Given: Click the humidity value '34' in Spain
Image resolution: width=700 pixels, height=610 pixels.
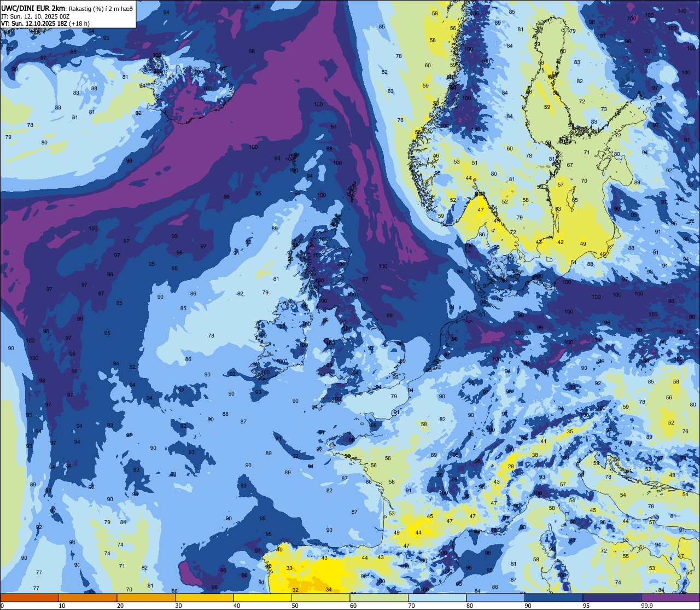Looking at the screenshot, I should pos(329,589).
